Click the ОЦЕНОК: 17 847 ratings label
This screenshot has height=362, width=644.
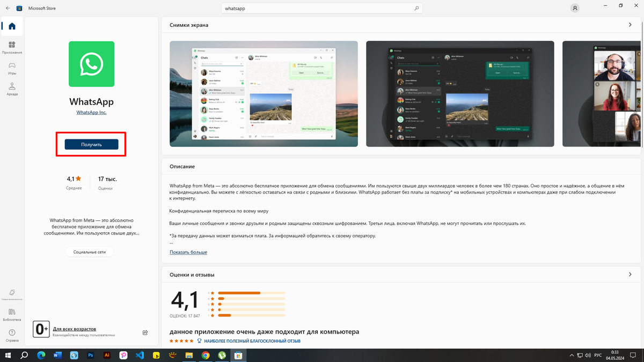(185, 316)
